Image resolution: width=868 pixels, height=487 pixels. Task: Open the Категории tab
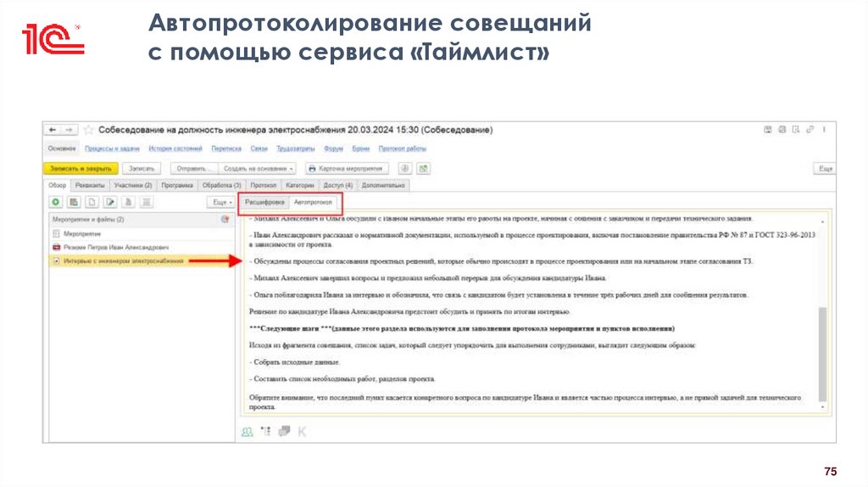point(300,186)
